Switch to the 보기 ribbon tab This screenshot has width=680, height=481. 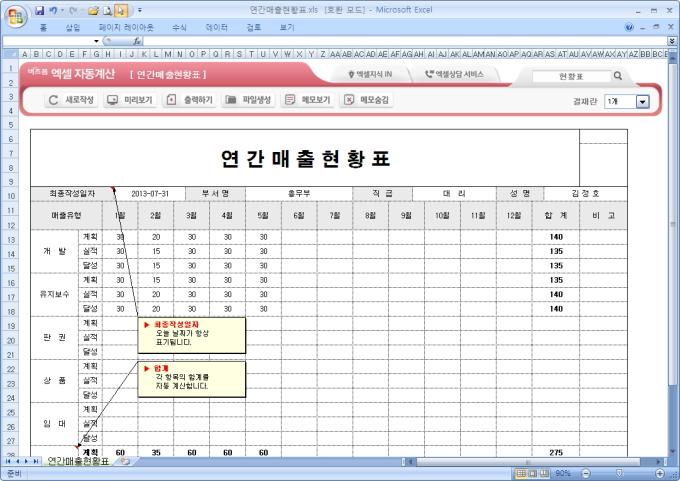click(287, 27)
